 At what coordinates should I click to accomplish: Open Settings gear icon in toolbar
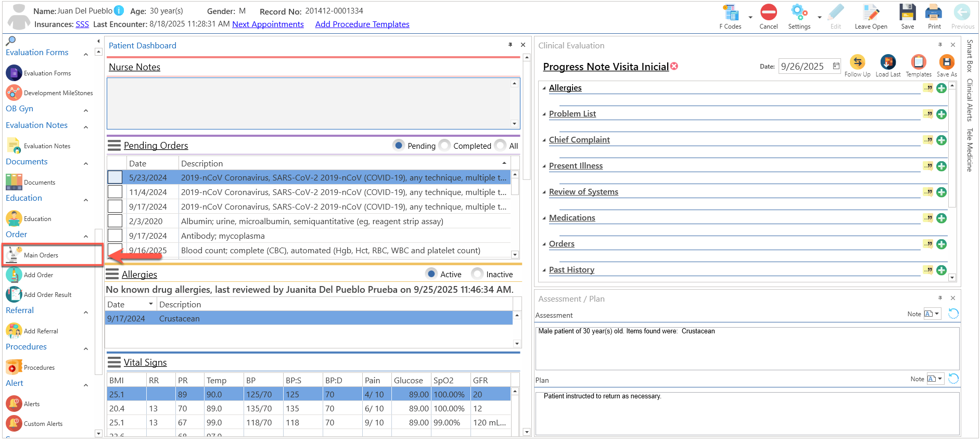(x=799, y=12)
